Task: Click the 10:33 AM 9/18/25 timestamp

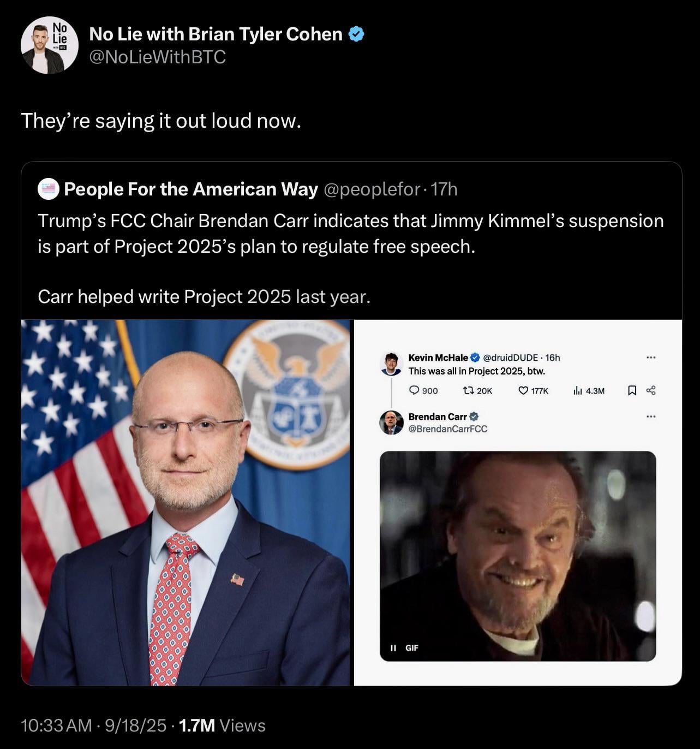Action: point(93,725)
